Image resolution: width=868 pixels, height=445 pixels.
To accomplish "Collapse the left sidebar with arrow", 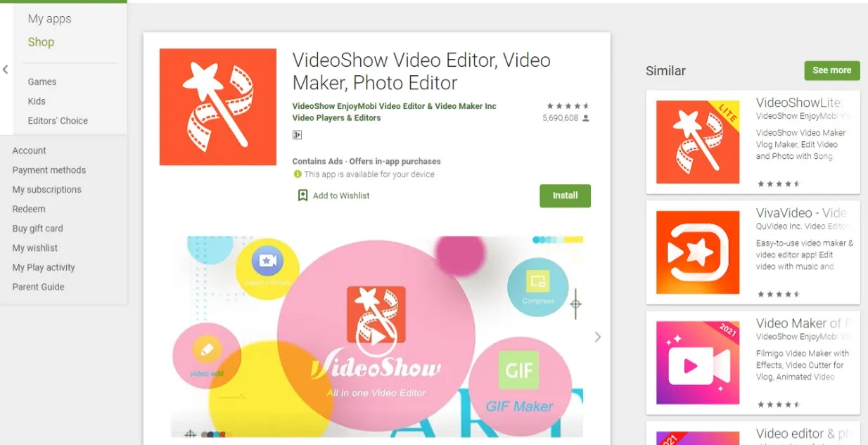I will (x=6, y=70).
